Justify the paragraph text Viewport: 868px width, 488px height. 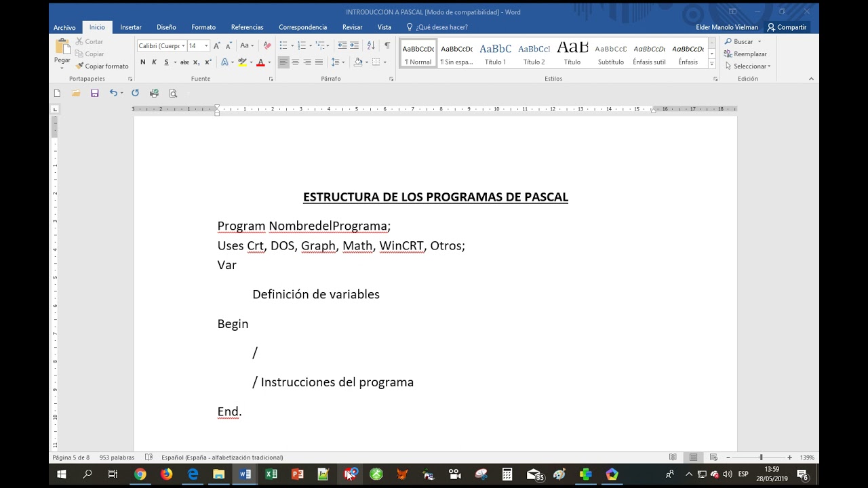click(x=319, y=62)
